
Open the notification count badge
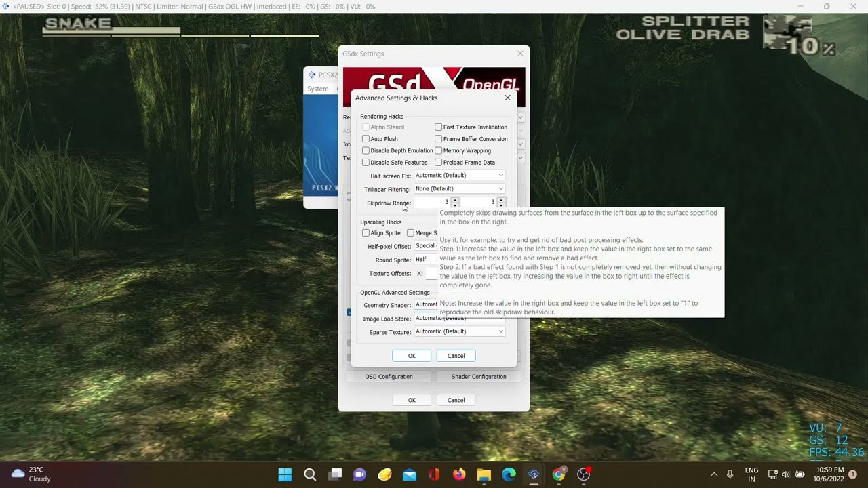click(853, 474)
